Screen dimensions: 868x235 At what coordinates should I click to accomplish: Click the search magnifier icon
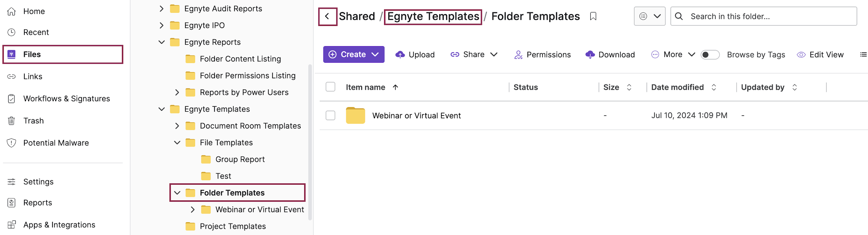click(x=679, y=16)
